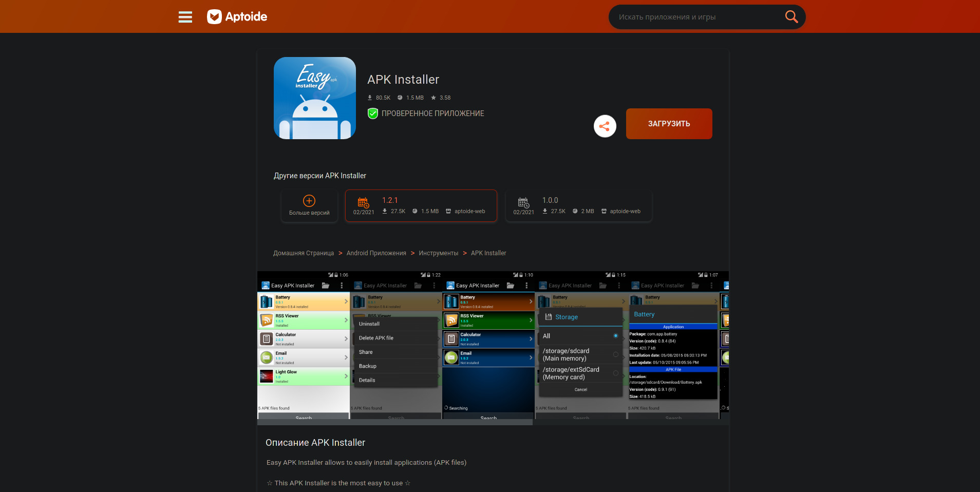Open screenshot with Battery details
Image resolution: width=980 pixels, height=492 pixels.
(673, 345)
